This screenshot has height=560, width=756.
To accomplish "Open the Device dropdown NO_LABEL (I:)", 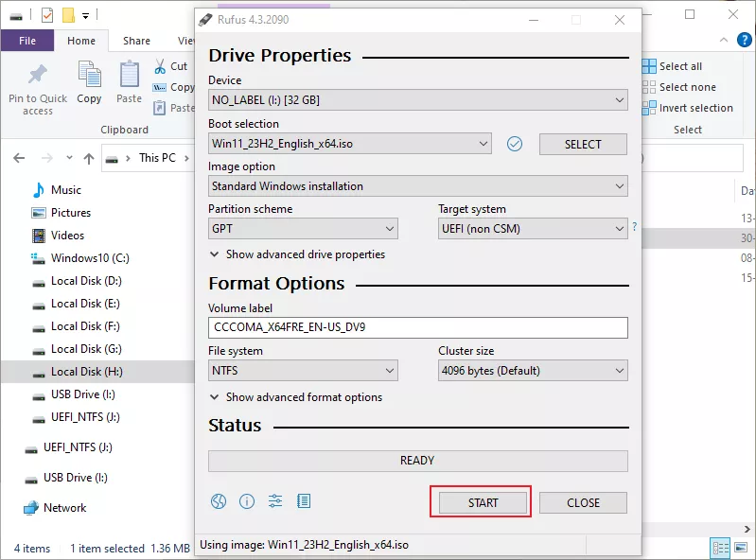I will (x=418, y=100).
